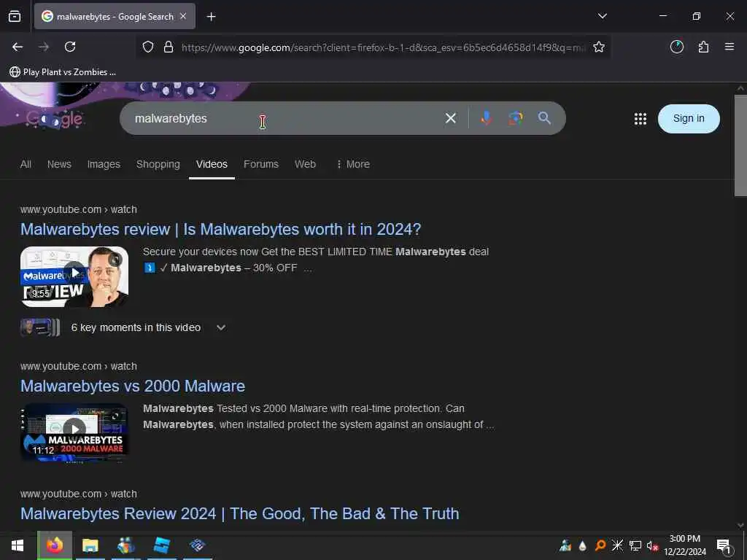The height and width of the screenshot is (560, 747).
Task: Click the Firefox taskbar icon
Action: pyautogui.click(x=55, y=545)
